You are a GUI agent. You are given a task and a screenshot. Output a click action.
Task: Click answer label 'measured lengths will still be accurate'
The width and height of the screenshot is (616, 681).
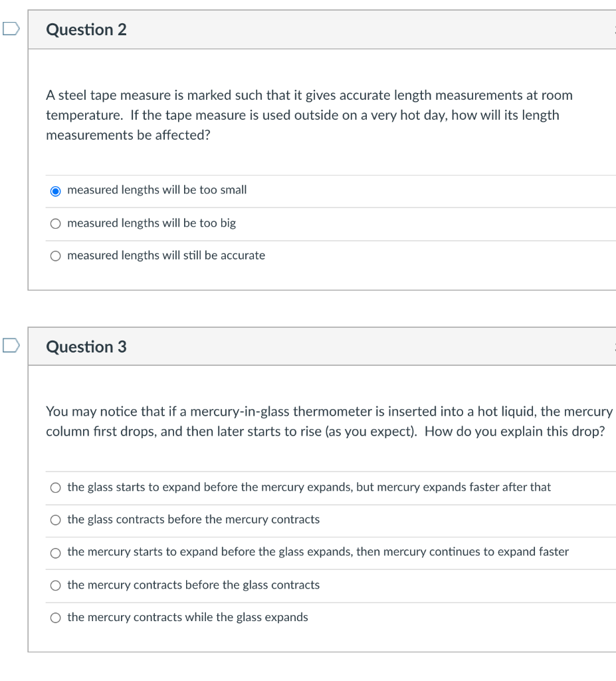166,255
